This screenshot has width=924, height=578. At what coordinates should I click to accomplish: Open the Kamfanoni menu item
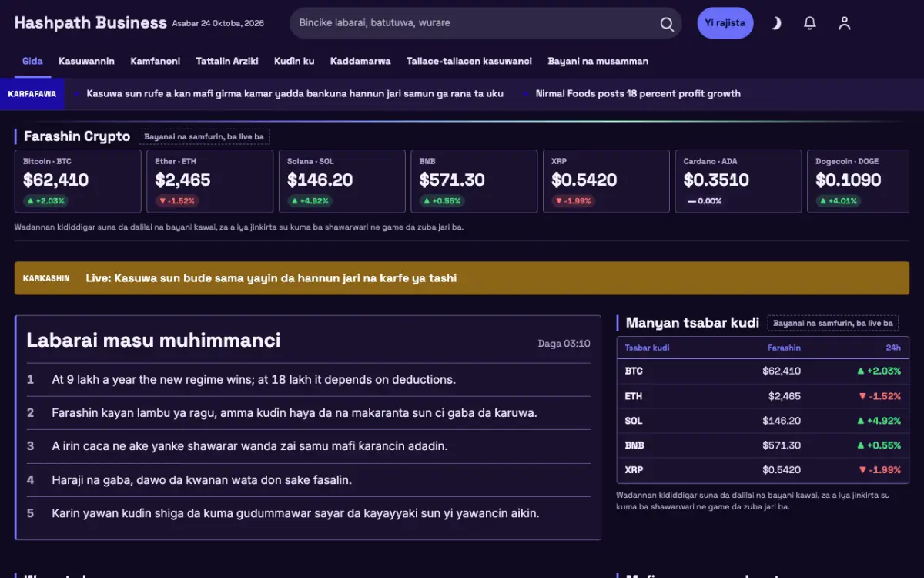(x=155, y=61)
